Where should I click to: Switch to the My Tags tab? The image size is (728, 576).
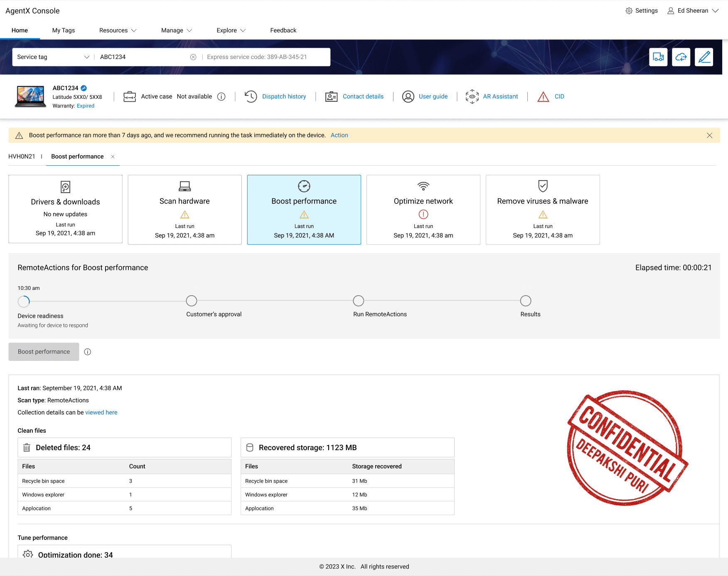pos(63,30)
